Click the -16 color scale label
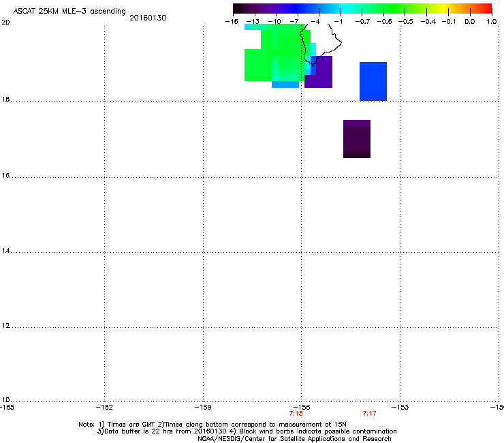Viewport: 504px width, 443px height. (232, 22)
